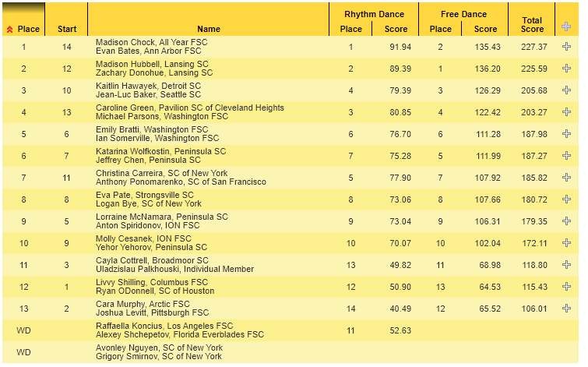Expand details for Madison Chock row
The image size is (588, 367).
coord(566,47)
